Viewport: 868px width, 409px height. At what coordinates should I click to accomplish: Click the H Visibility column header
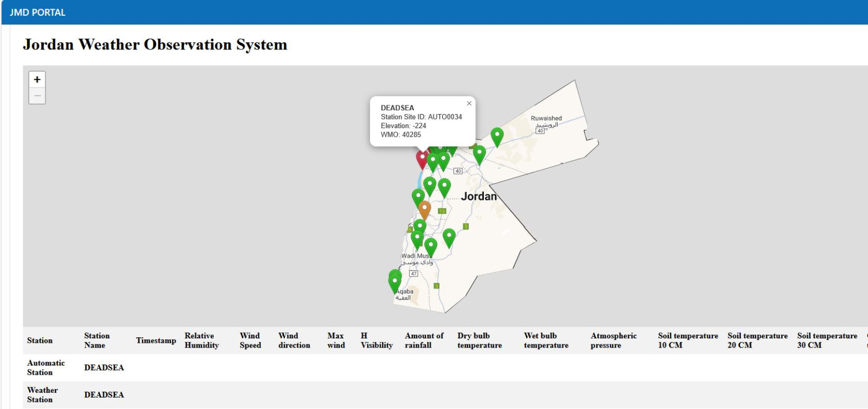[x=376, y=341]
